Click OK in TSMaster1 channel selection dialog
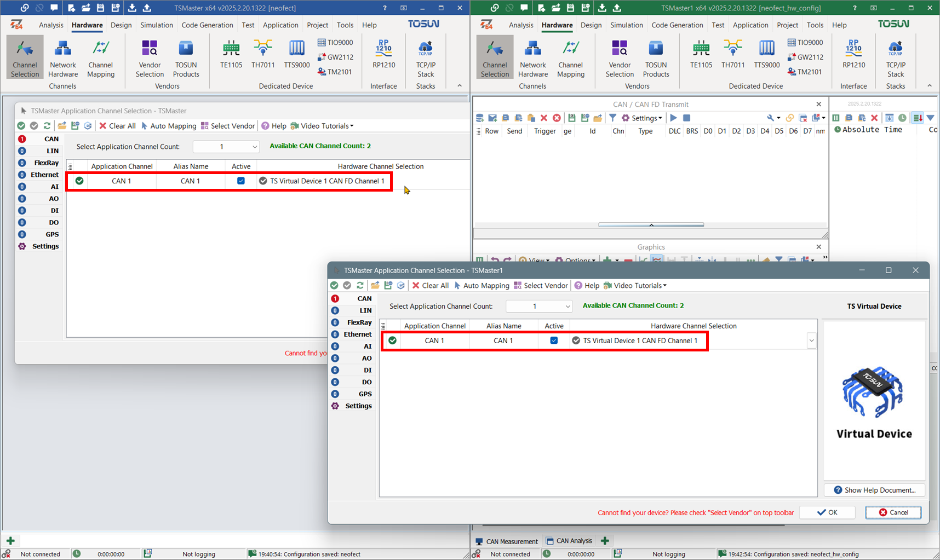940x560 pixels. (x=827, y=512)
